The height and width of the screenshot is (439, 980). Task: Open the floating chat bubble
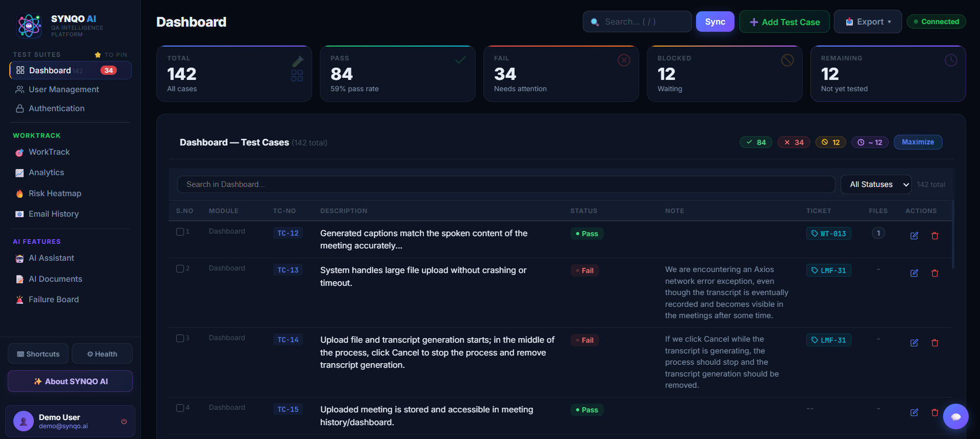[955, 416]
